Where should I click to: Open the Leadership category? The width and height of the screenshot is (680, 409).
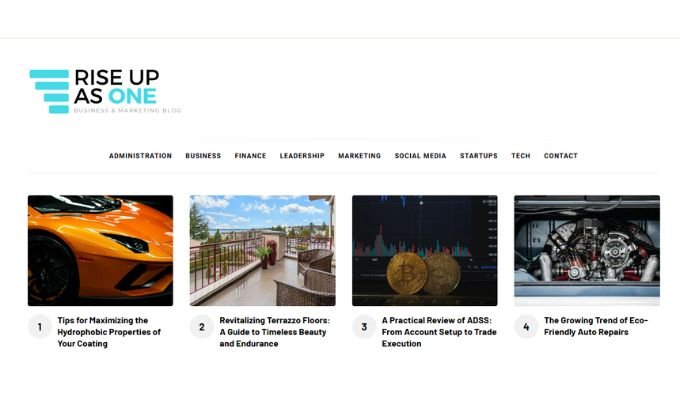(x=302, y=156)
